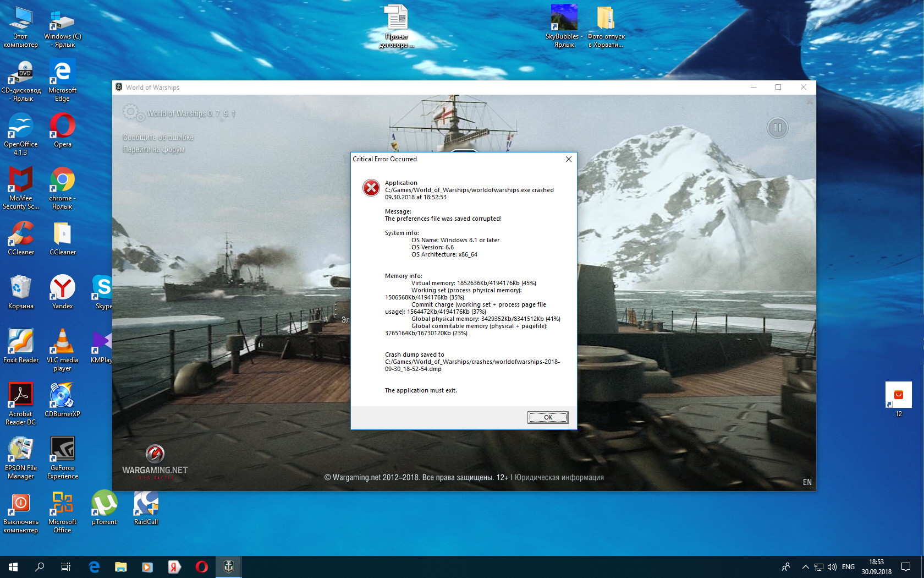
Task: Open Acrobat Reader DC icon
Action: coord(21,405)
